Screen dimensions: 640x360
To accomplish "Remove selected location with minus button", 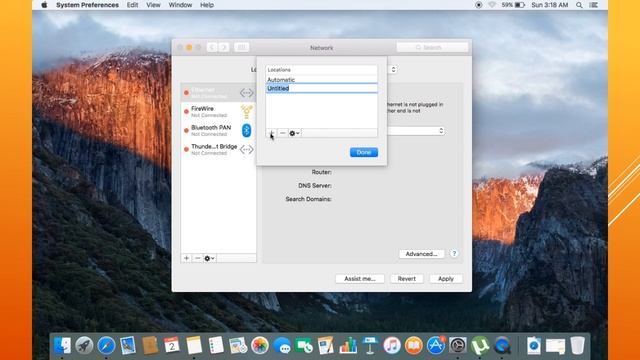I will [x=282, y=133].
